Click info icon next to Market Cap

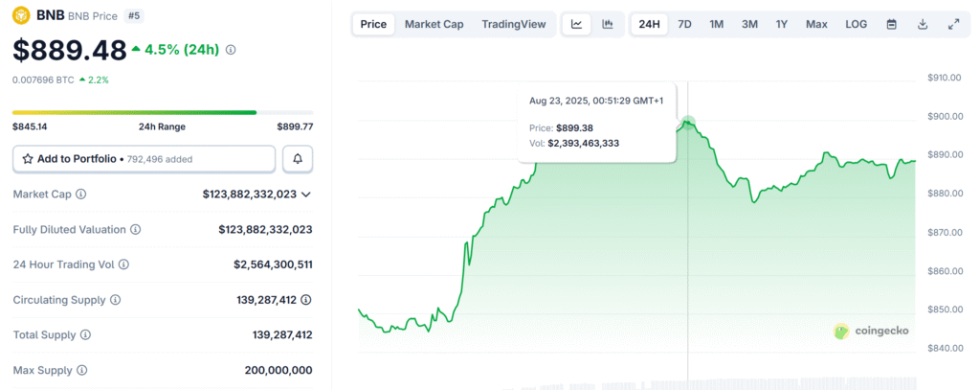pyautogui.click(x=81, y=195)
